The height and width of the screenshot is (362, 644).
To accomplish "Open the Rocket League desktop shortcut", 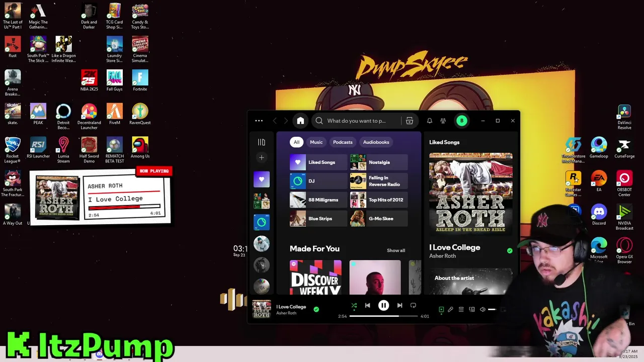I will pos(13,150).
